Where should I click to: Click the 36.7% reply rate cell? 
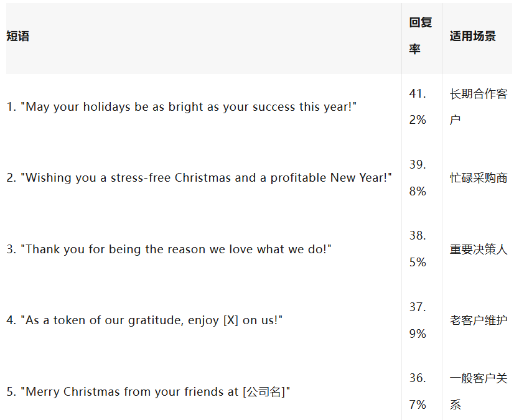[x=418, y=391]
